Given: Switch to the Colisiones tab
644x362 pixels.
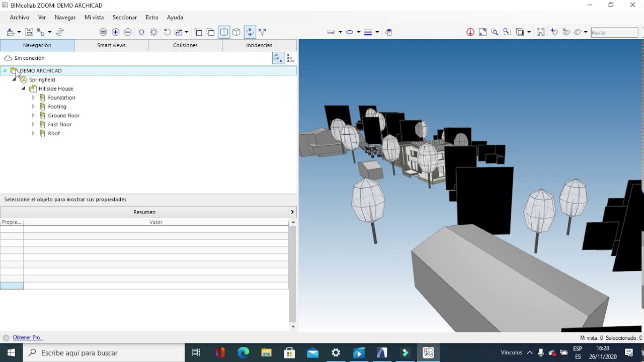Looking at the screenshot, I should tap(185, 45).
